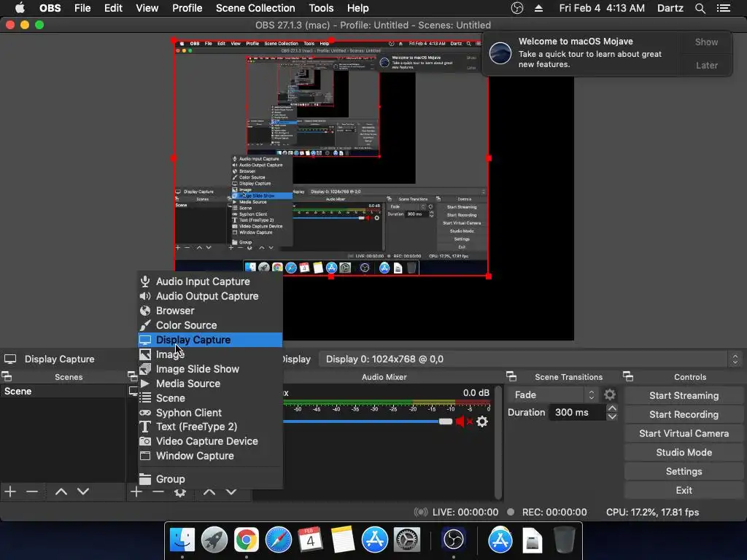Screen dimensions: 747x560
Task: Add a Text (FreeType 2) source
Action: click(210, 427)
